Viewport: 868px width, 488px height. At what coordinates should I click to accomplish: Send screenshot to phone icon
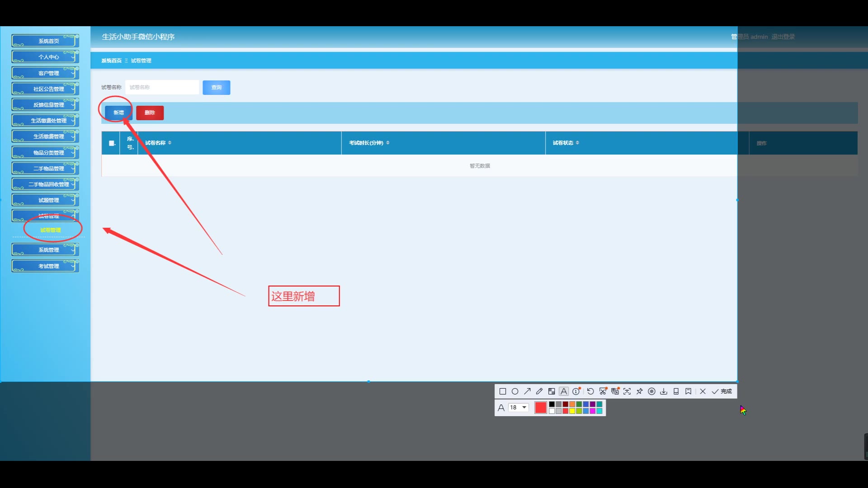[676, 391]
